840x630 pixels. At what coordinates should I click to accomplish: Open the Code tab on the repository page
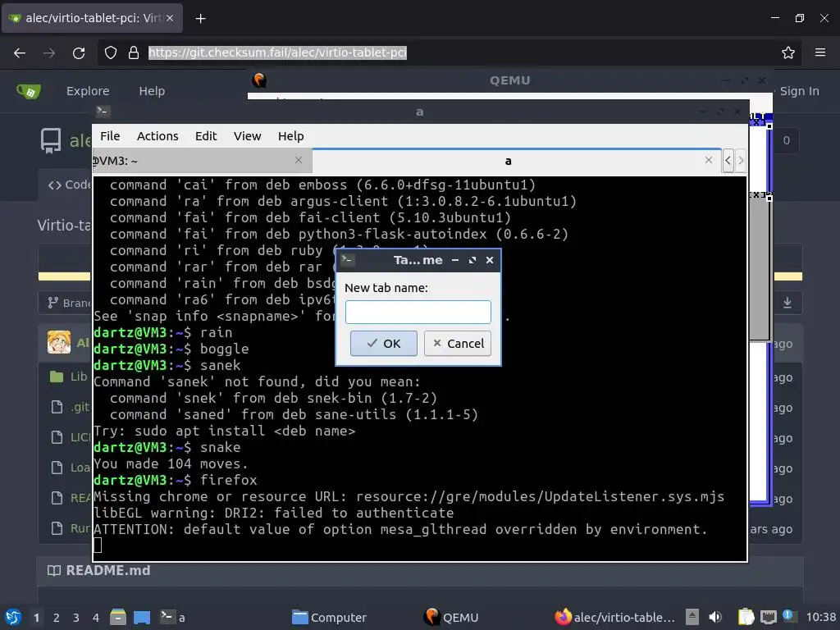[70, 185]
